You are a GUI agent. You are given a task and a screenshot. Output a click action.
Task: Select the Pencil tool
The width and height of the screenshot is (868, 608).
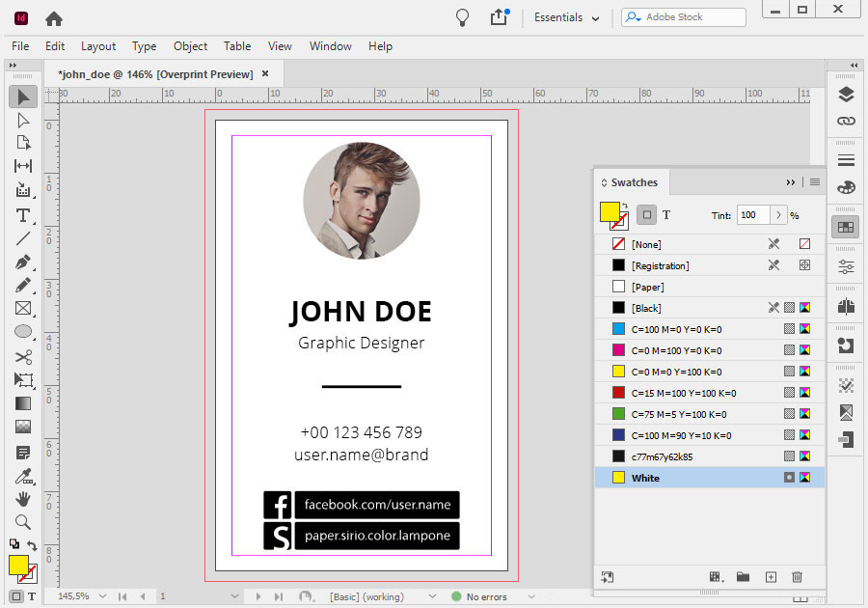click(x=23, y=285)
